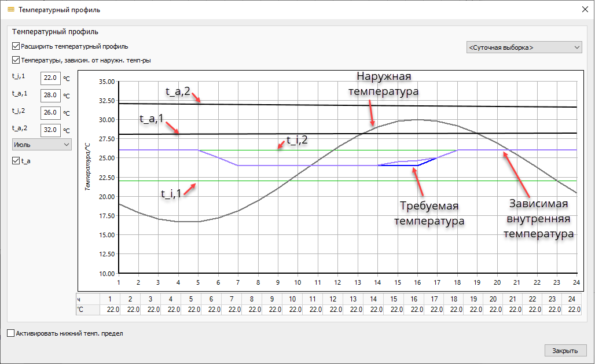The image size is (595, 364).
Task: Select the °C cell under hour 5
Action: [x=191, y=310]
